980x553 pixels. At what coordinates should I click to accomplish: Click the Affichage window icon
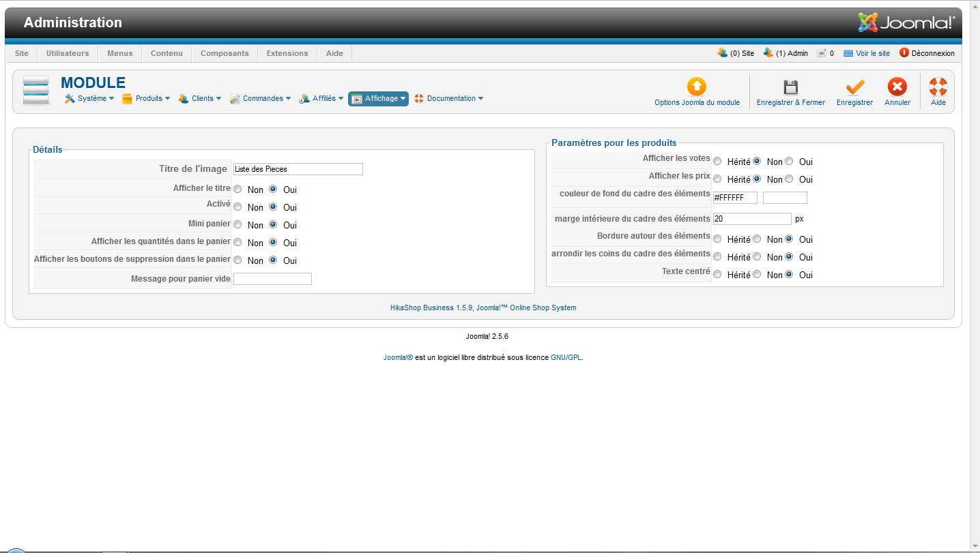pyautogui.click(x=356, y=99)
